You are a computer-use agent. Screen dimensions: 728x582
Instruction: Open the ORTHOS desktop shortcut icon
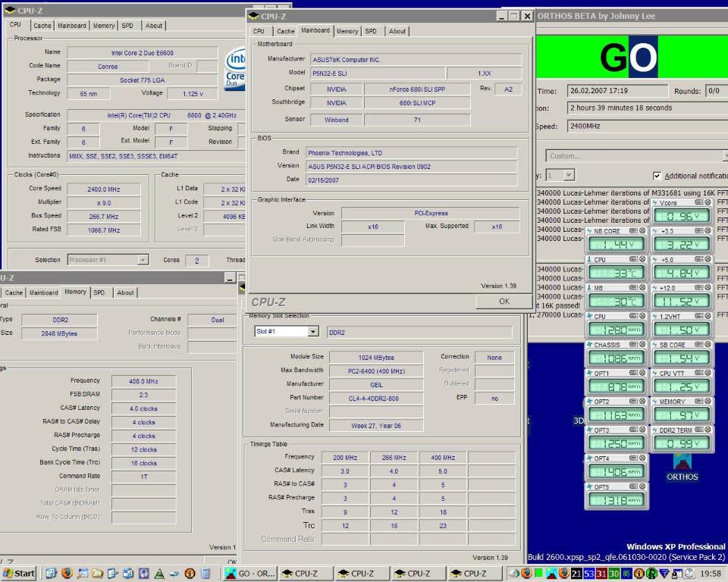click(x=682, y=467)
